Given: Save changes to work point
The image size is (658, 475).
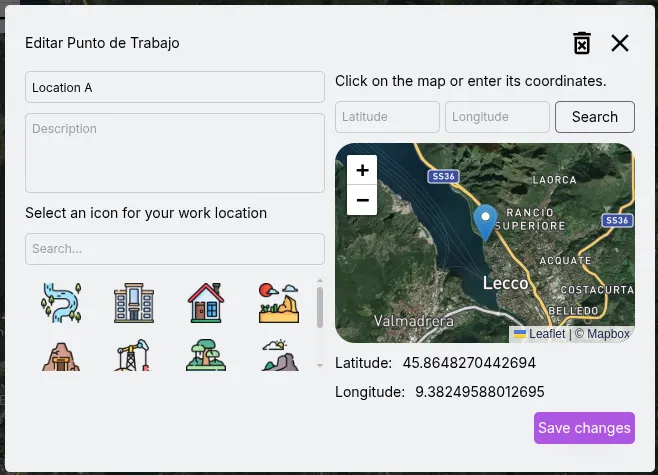Looking at the screenshot, I should tap(584, 428).
